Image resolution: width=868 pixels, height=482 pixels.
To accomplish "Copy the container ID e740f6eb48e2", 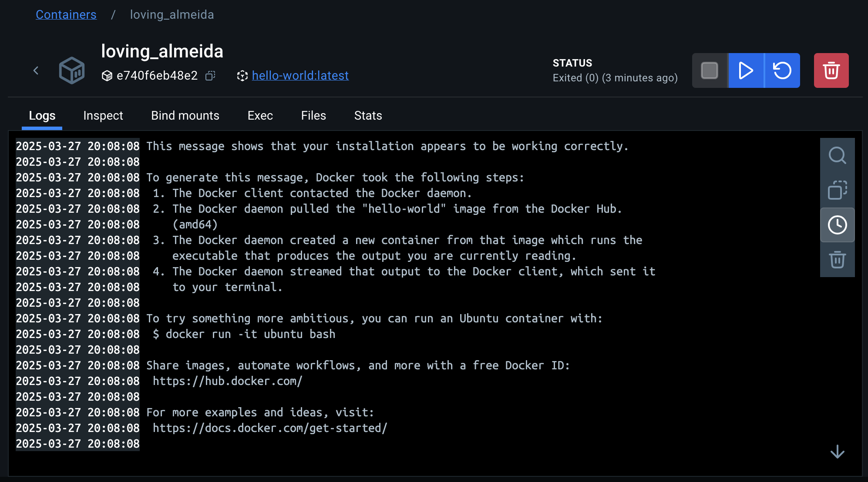I will tap(211, 76).
